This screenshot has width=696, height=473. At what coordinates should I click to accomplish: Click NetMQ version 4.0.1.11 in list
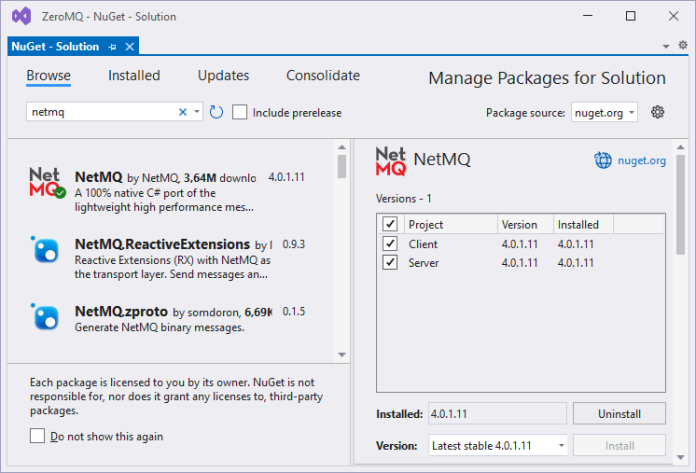pos(286,177)
